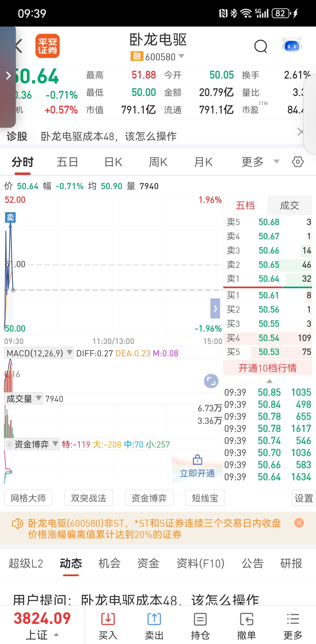Open 短线宝 tool
The height and width of the screenshot is (644, 316).
(x=205, y=498)
